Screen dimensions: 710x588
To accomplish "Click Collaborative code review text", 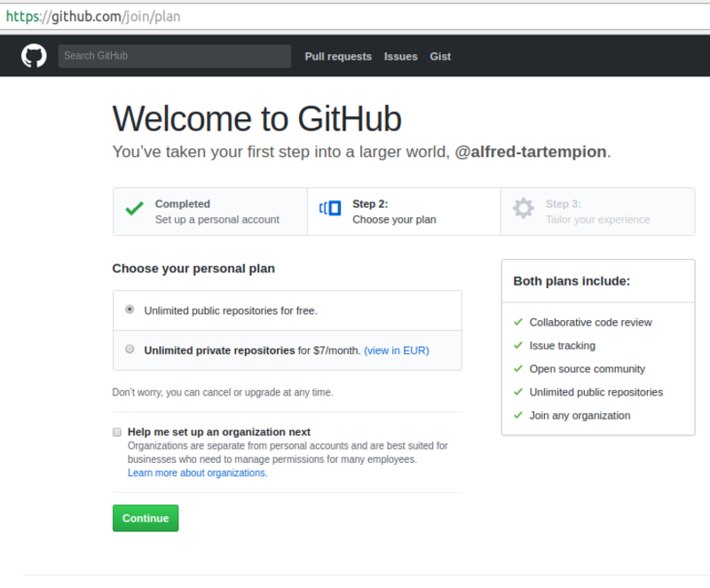I will pos(590,322).
